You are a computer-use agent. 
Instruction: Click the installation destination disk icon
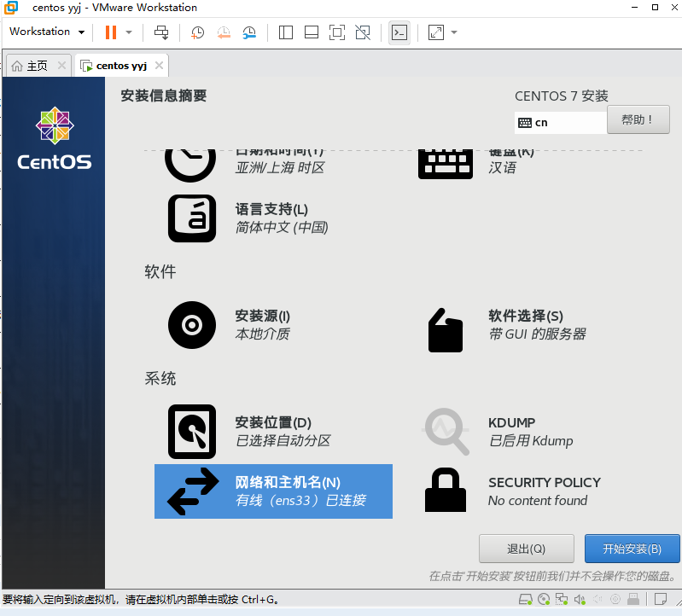[192, 431]
